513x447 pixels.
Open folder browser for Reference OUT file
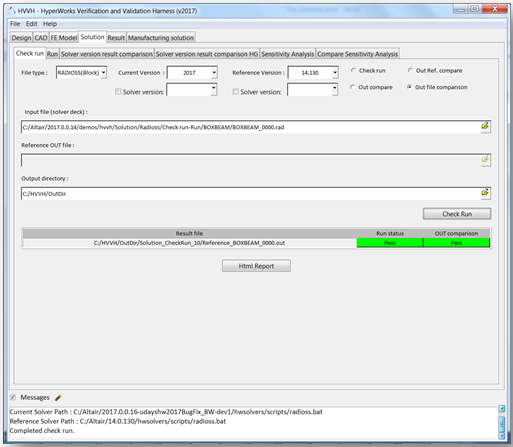[x=485, y=160]
